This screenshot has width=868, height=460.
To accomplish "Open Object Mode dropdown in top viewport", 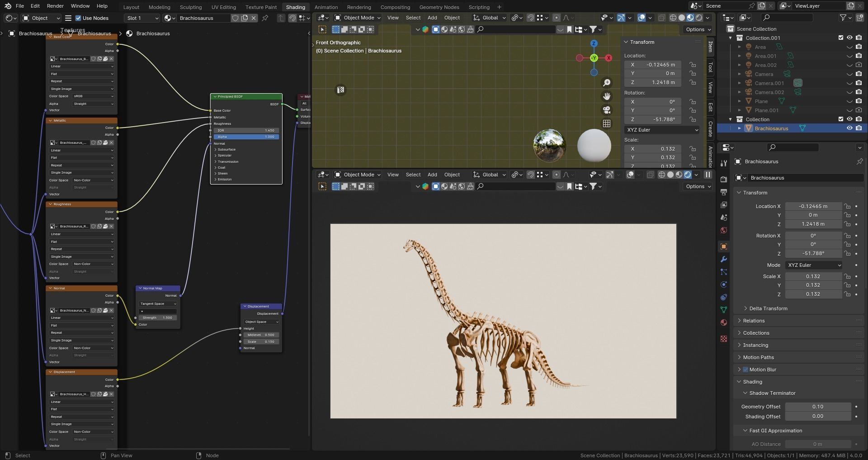I will [x=358, y=18].
